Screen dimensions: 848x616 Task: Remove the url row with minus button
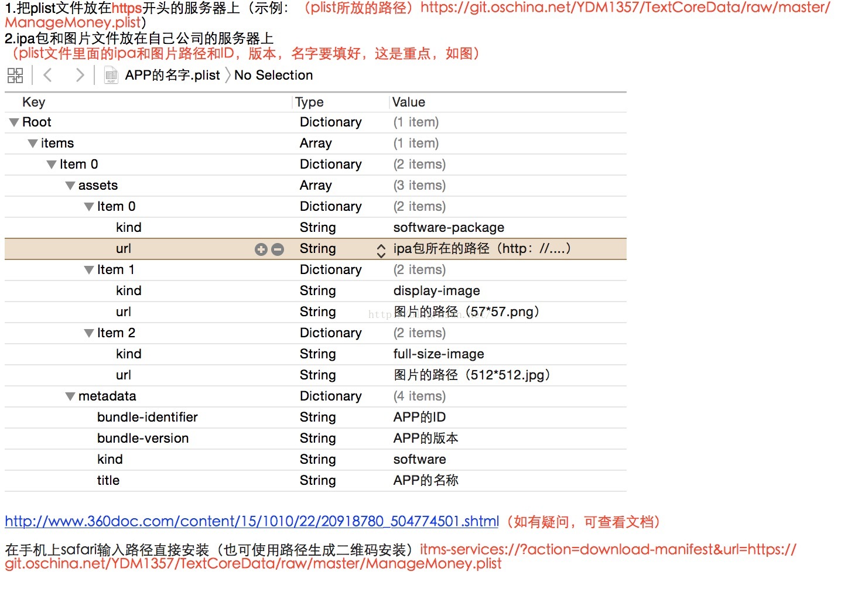click(278, 249)
